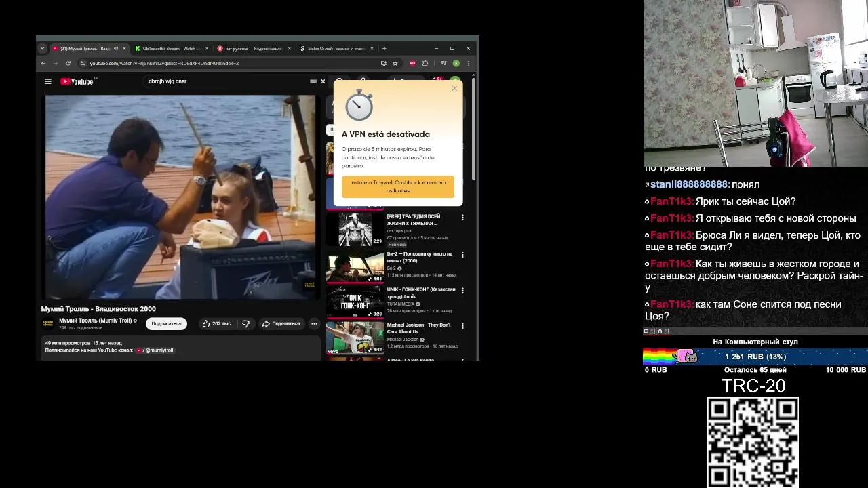
Task: Open UNIK ГОНК-КОНГ video thumbnail
Action: (355, 302)
